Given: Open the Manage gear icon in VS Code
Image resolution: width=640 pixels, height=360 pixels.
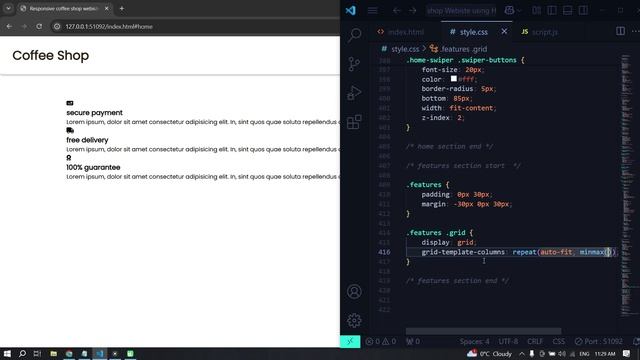Looking at the screenshot, I should (354, 320).
